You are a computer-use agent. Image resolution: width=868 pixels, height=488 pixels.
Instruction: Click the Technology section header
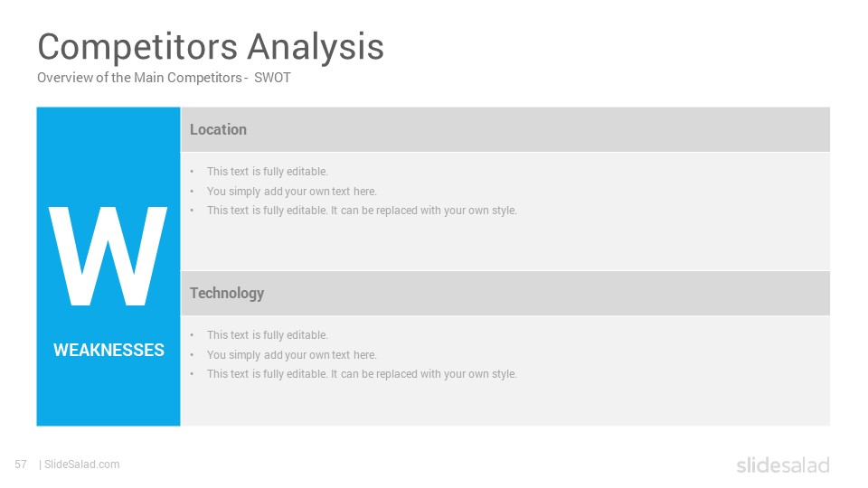click(x=227, y=293)
